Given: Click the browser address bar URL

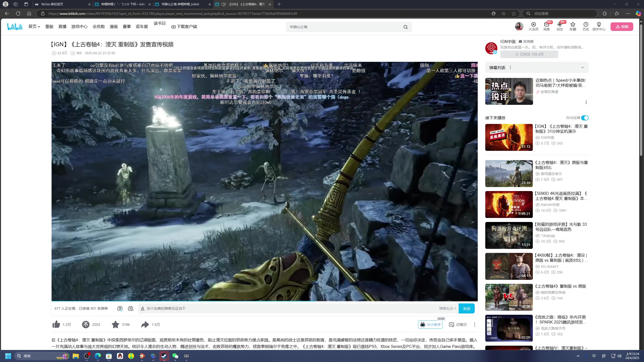Looking at the screenshot, I should [x=173, y=14].
